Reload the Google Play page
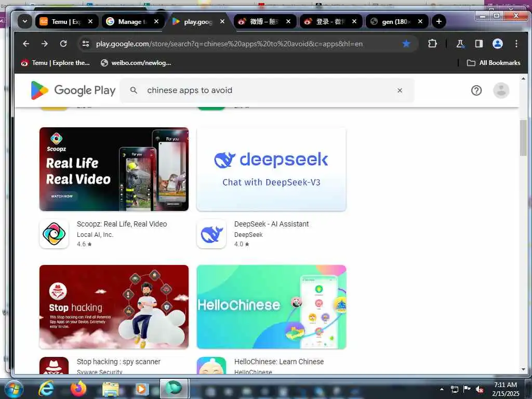 (63, 44)
